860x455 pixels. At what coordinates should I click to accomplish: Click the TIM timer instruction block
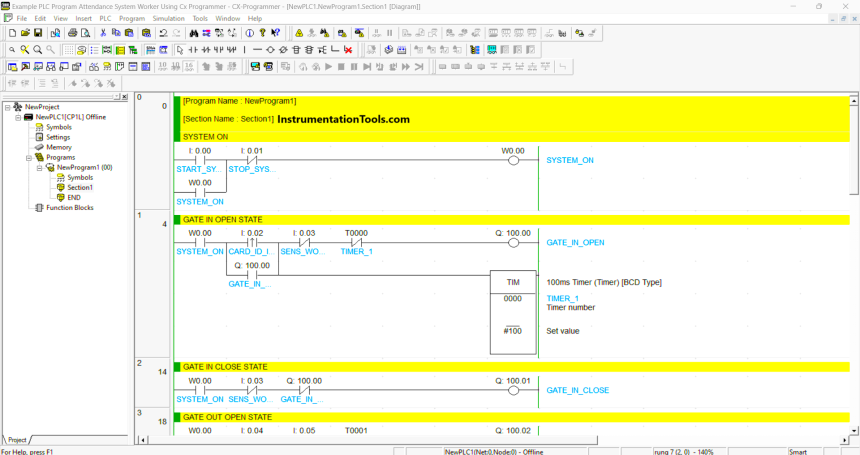tap(513, 312)
